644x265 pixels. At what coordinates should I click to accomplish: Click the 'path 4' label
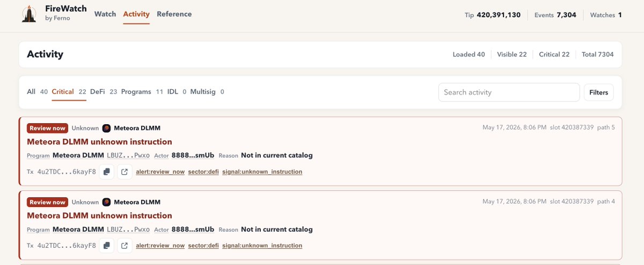606,202
